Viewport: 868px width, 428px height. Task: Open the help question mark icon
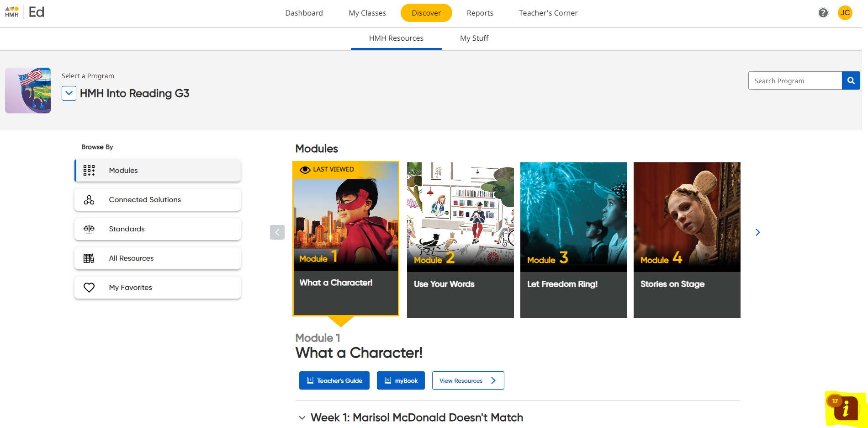click(x=823, y=13)
